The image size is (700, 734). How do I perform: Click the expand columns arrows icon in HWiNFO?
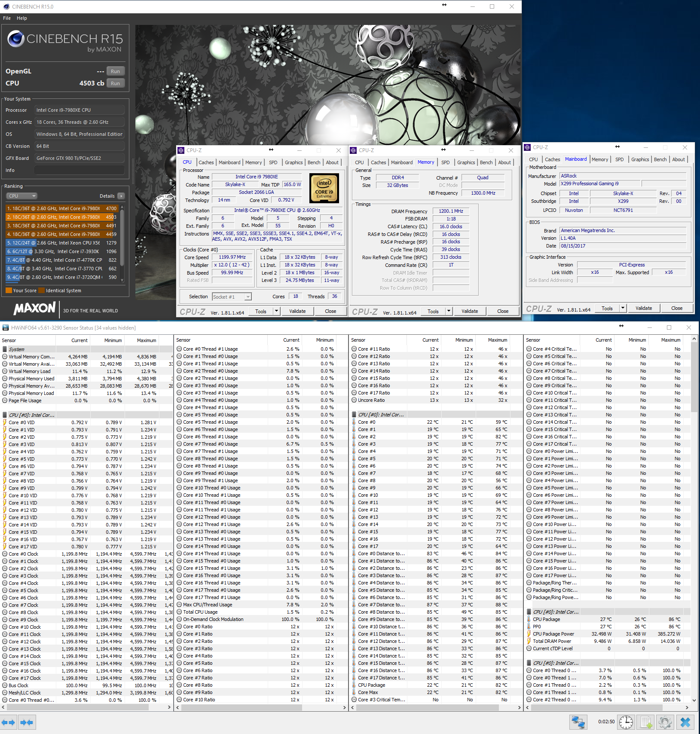(8, 722)
